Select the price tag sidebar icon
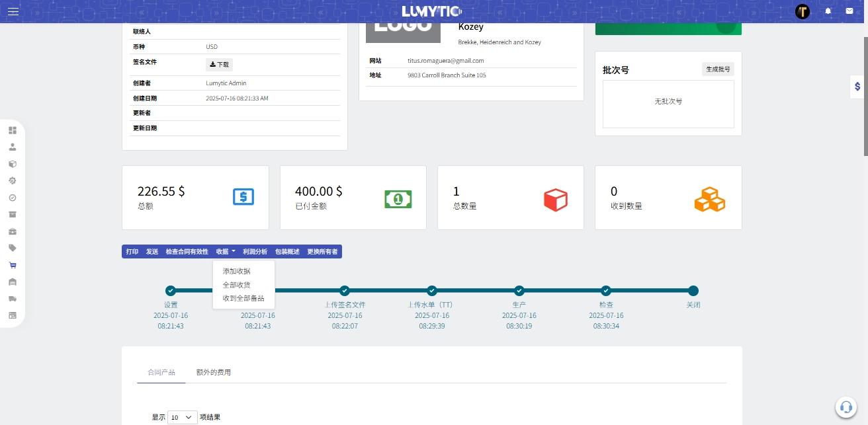This screenshot has width=868, height=425. [12, 248]
